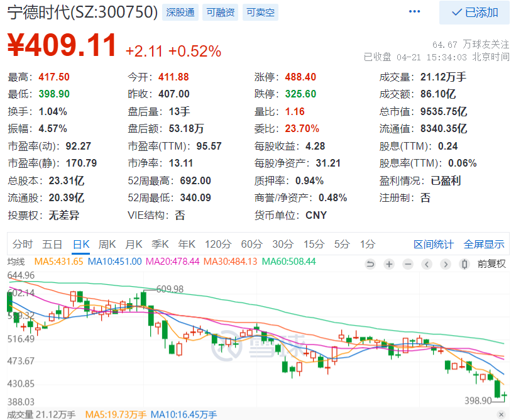Switch to the 60分 chart tab

tap(252, 244)
